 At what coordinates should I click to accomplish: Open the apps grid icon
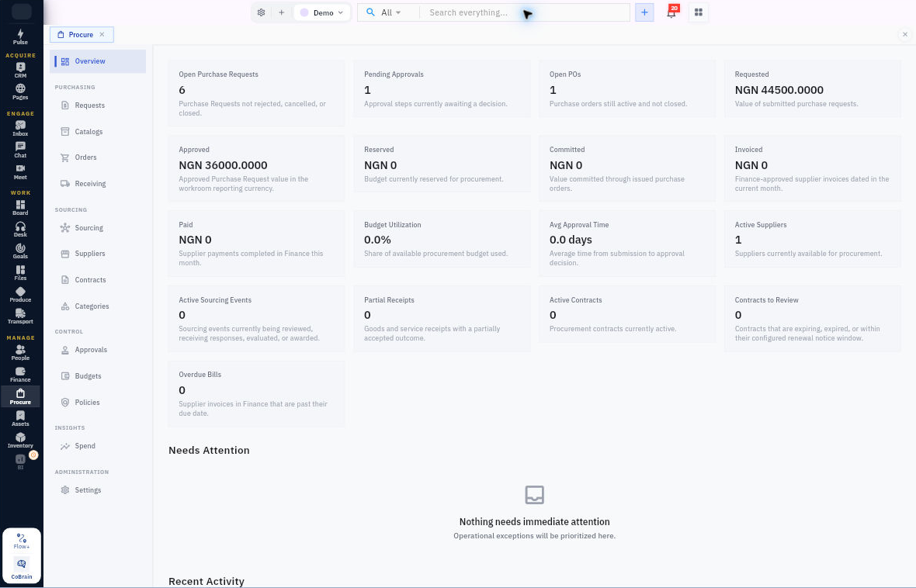(698, 12)
